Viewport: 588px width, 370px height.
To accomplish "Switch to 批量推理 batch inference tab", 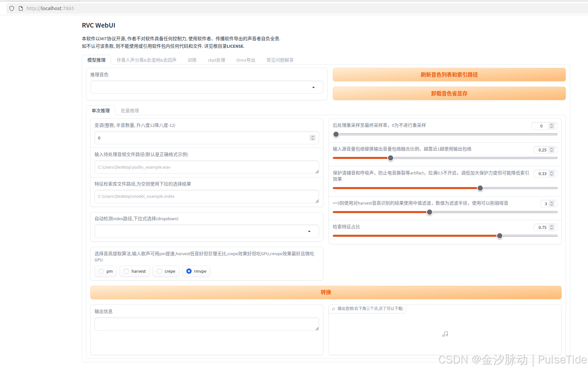I will pos(130,111).
